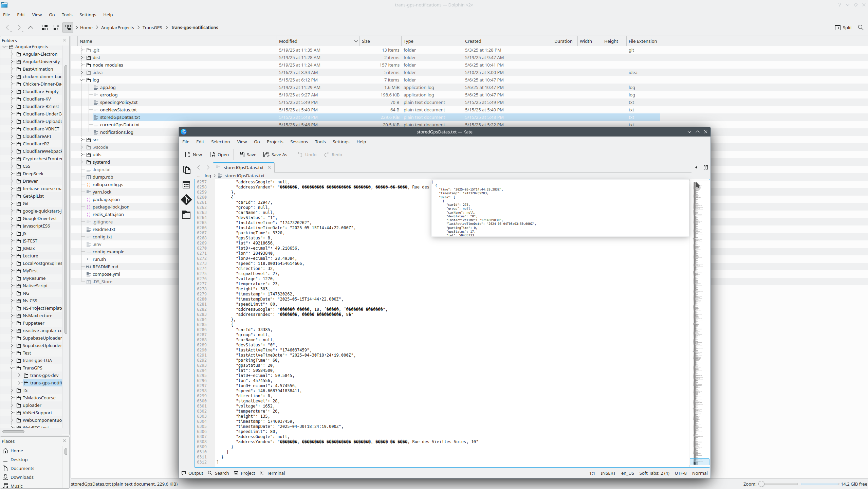Toggle the Terminal panel in Kate
Screen dimensions: 868x489
(x=272, y=473)
